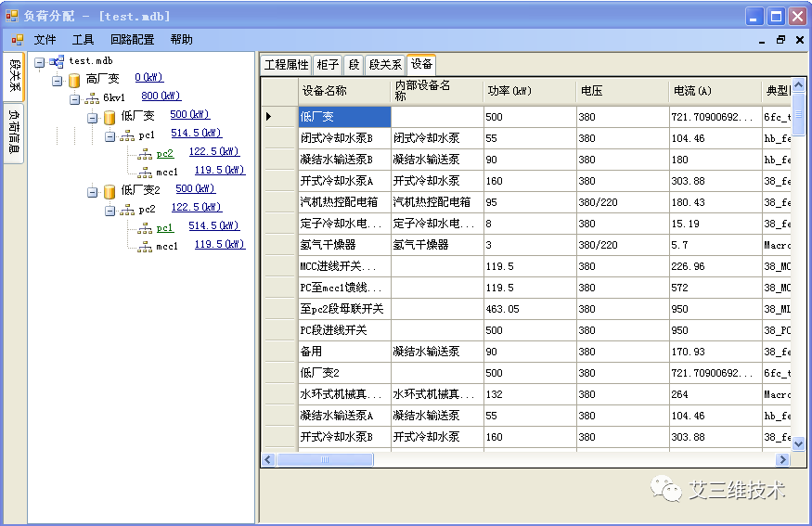This screenshot has width=812, height=526.
Task: Collapse the 低厂变2 tree node
Action: coord(92,192)
